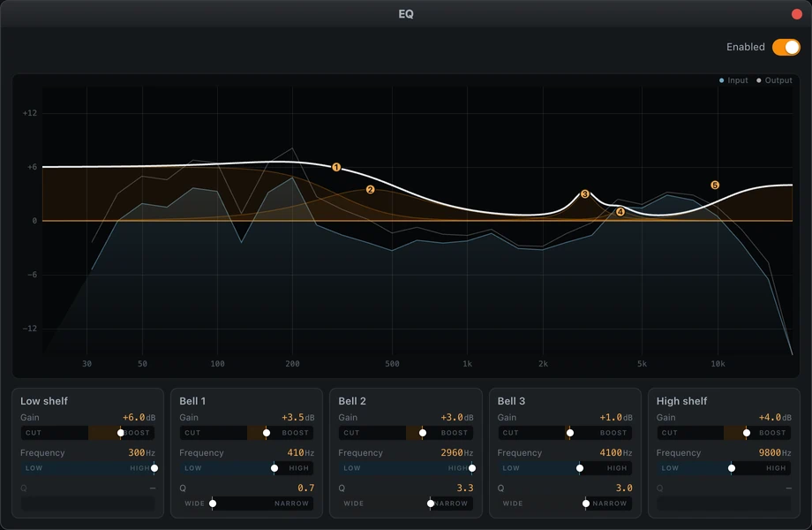The image size is (812, 530).
Task: Click the Input legend dot
Action: click(x=721, y=80)
